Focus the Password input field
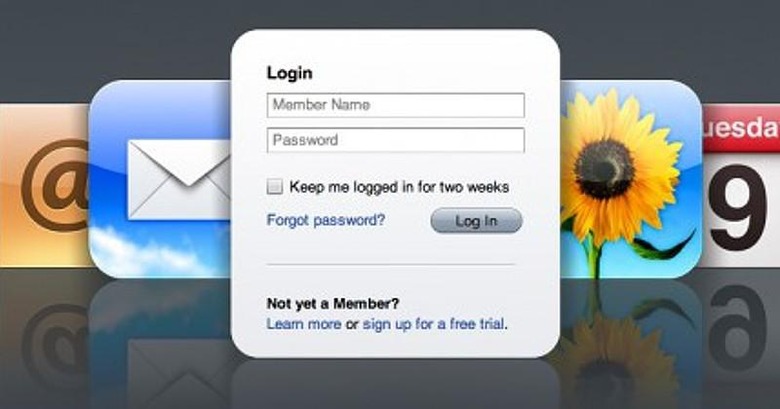Image resolution: width=780 pixels, height=409 pixels. click(395, 140)
